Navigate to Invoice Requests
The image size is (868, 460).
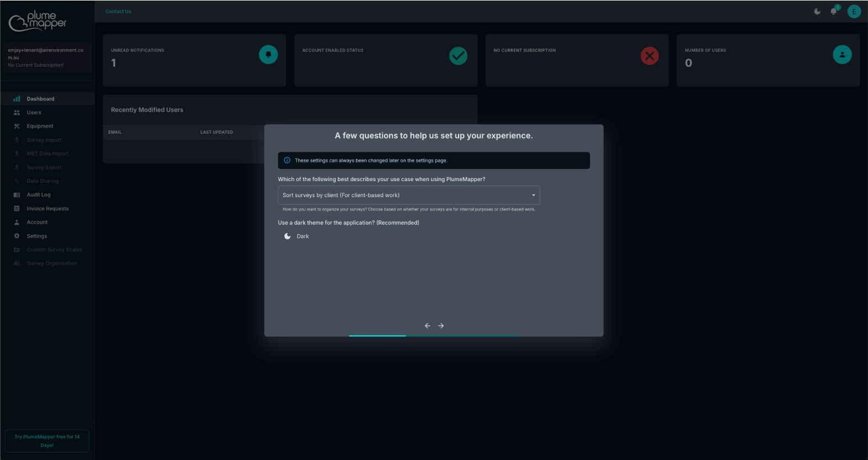pyautogui.click(x=47, y=209)
